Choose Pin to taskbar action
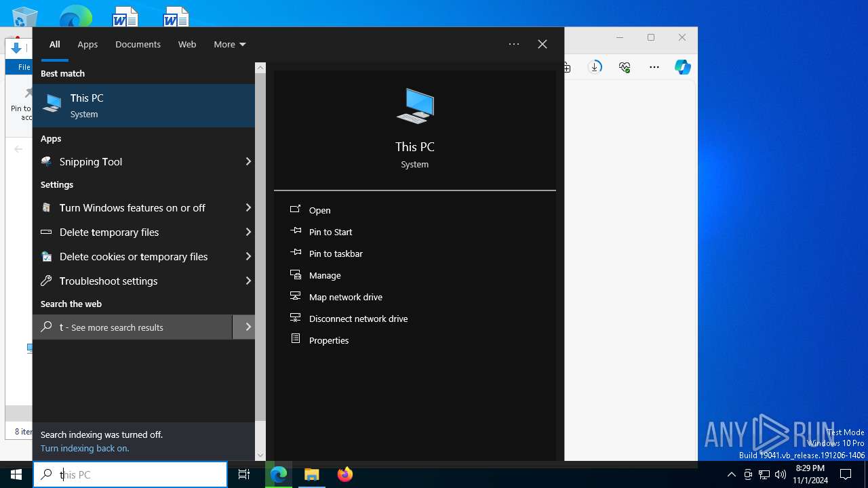 pos(336,253)
